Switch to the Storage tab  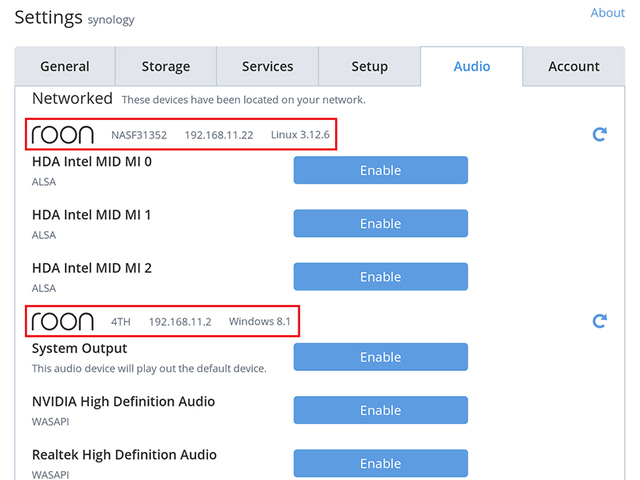166,67
